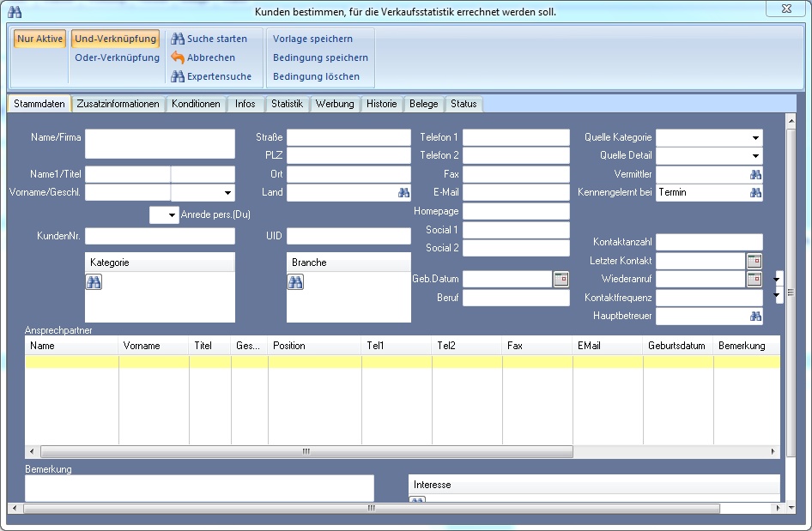Screen dimensions: 812x531
Task: Click the Ansprechpartner Geburtsdatum column header
Action: 678,346
